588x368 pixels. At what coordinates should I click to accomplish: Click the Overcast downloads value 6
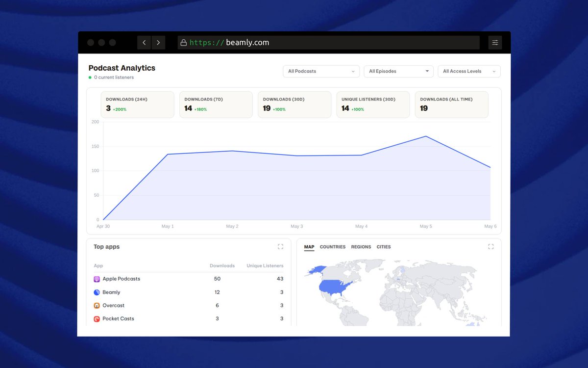(x=217, y=306)
